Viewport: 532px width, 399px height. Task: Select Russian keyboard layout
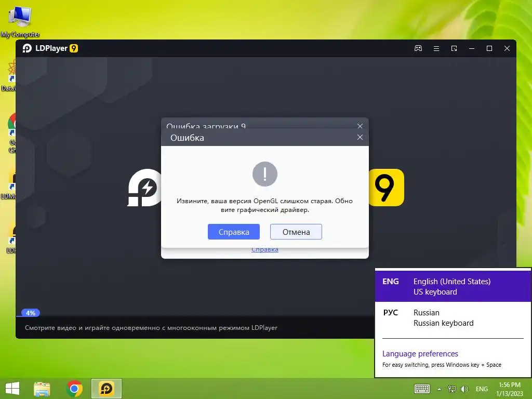tap(453, 317)
